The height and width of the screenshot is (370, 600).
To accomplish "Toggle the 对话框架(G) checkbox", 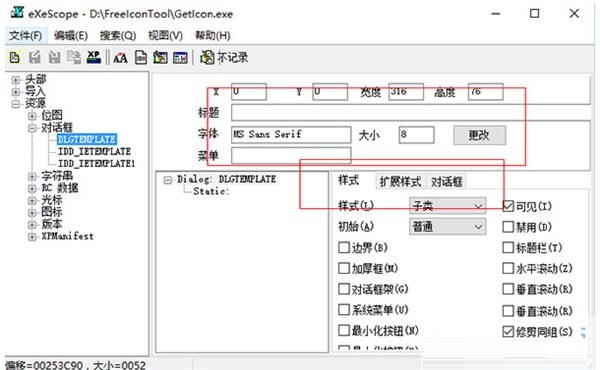I will [x=344, y=289].
